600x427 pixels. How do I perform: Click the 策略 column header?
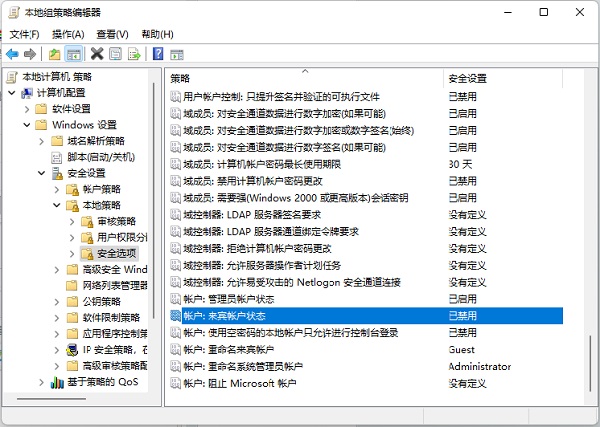[x=180, y=78]
